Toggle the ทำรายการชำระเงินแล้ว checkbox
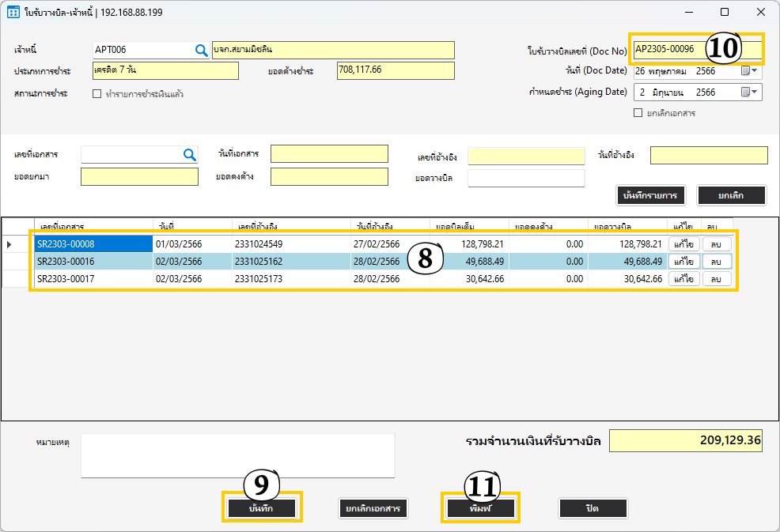This screenshot has width=780, height=532. point(97,94)
